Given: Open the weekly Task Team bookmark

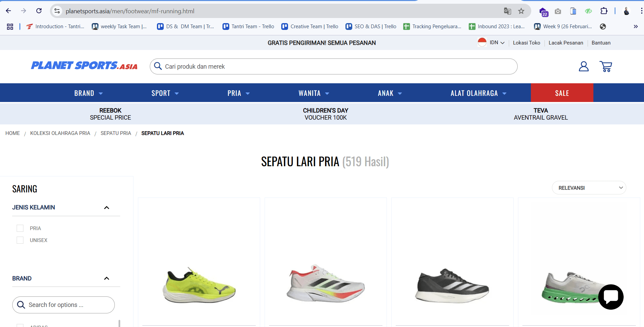Looking at the screenshot, I should click(119, 27).
